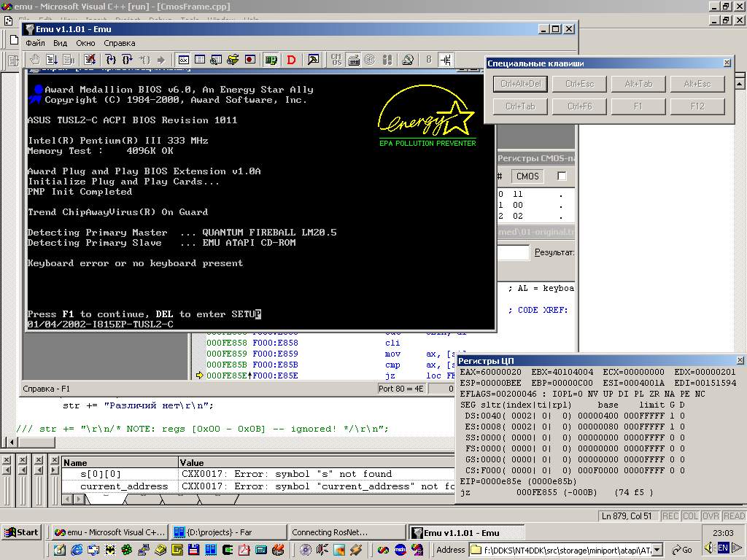Click the step-into icon next to the hand
747x560 pixels.
(52, 60)
